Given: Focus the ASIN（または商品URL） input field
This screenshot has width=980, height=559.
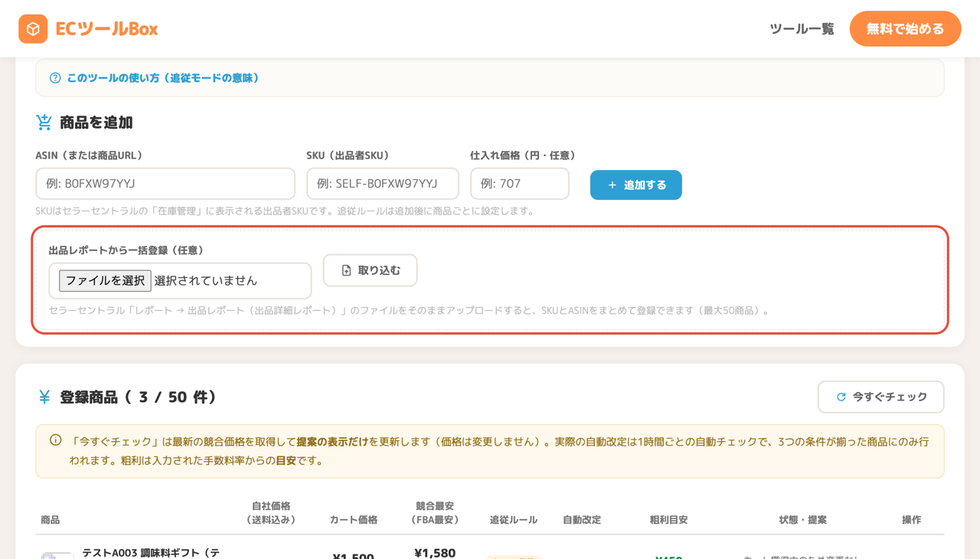Looking at the screenshot, I should [165, 184].
